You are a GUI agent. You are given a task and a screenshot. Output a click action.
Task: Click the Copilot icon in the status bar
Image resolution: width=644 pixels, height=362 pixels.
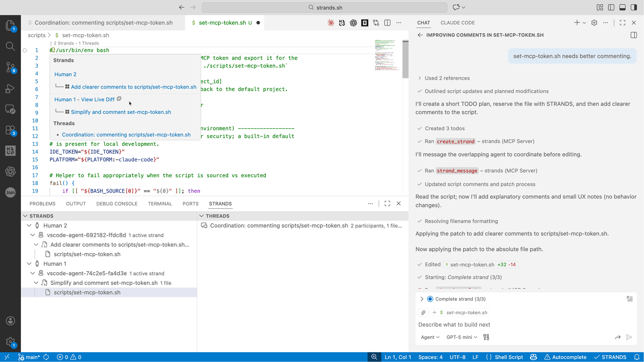click(533, 357)
